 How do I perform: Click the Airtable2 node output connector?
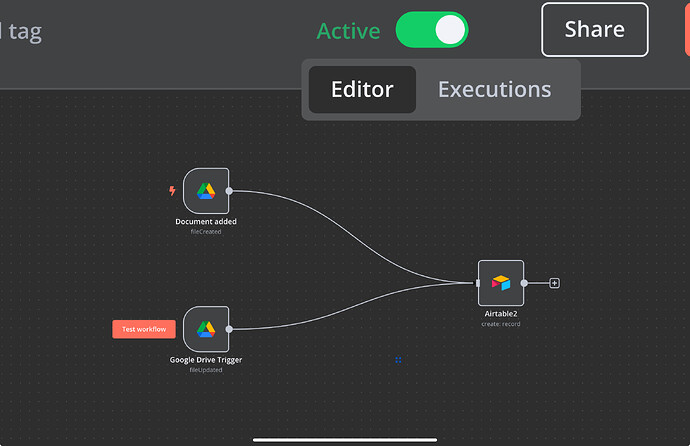point(524,283)
